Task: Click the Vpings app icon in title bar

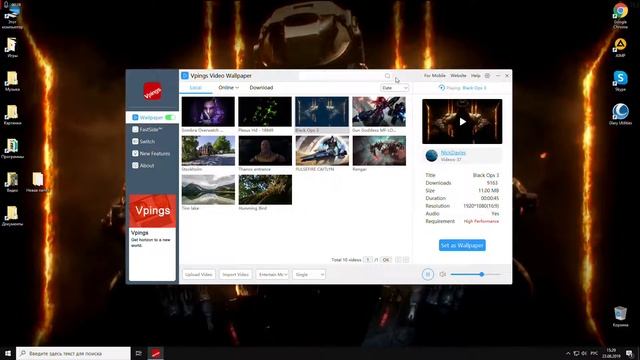Action: [x=185, y=76]
